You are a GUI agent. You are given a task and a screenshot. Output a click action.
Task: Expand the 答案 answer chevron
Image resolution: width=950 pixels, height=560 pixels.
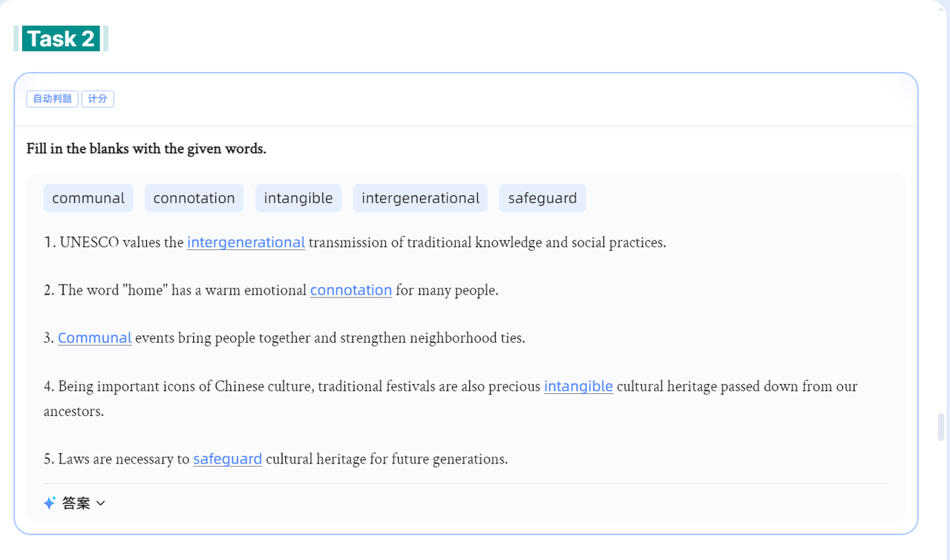[101, 503]
